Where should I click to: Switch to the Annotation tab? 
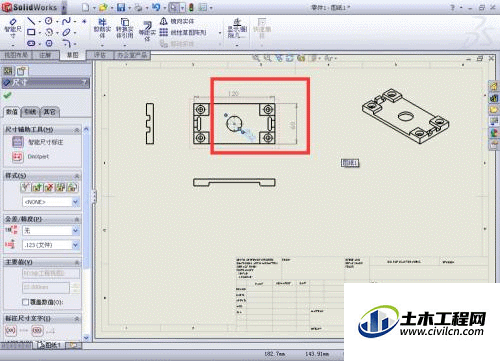45,55
